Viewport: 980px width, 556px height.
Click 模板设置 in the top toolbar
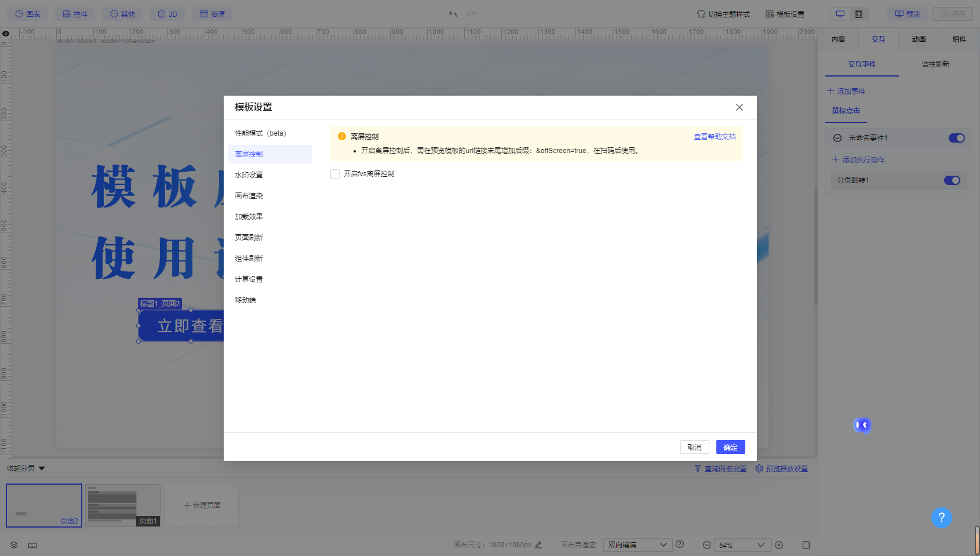tap(785, 14)
